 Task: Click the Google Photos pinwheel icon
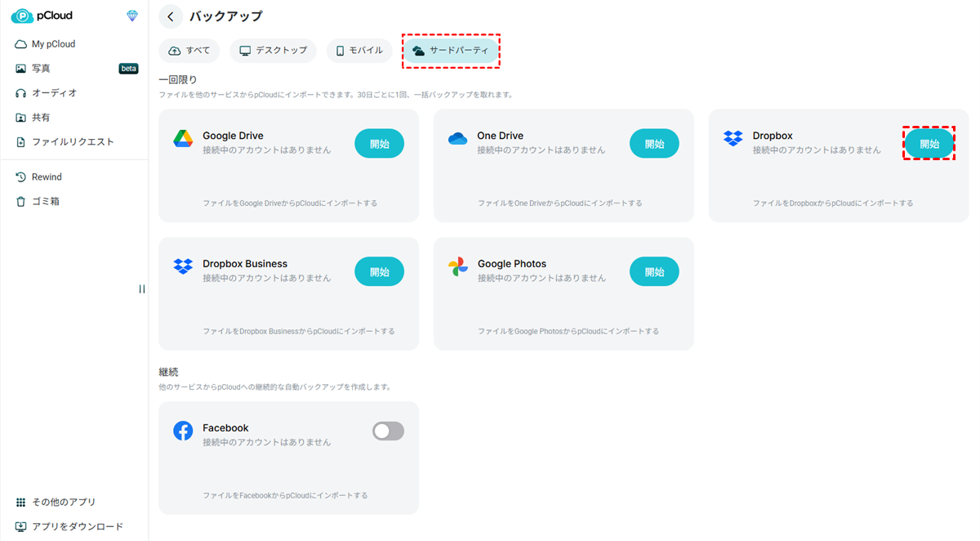coord(458,266)
